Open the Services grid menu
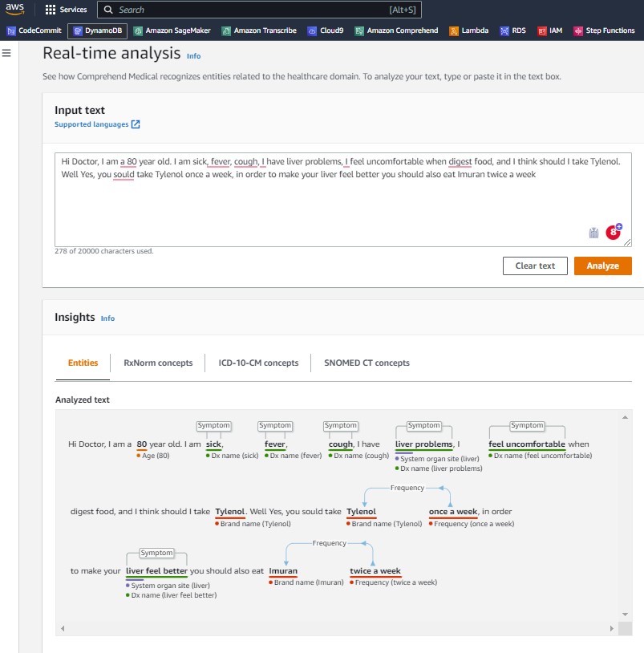Image resolution: width=644 pixels, height=653 pixels. [51, 10]
